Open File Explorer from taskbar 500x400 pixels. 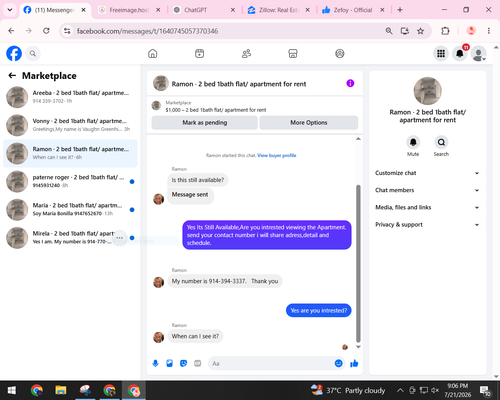click(61, 390)
